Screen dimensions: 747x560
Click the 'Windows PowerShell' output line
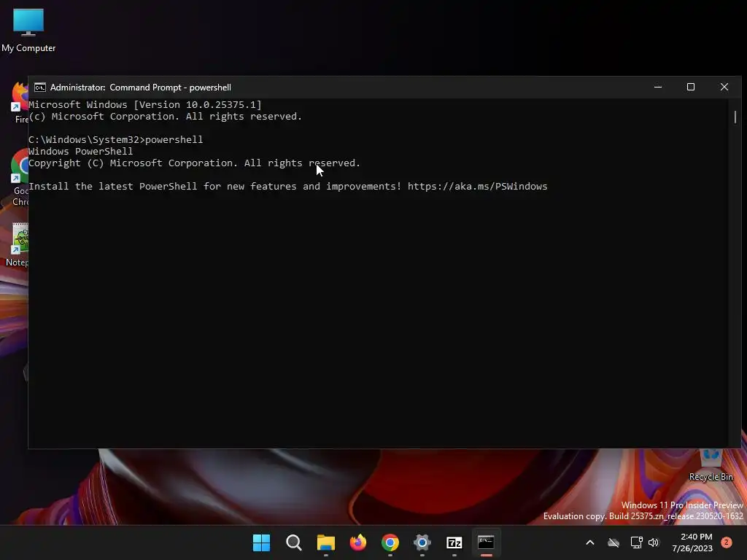tap(80, 152)
